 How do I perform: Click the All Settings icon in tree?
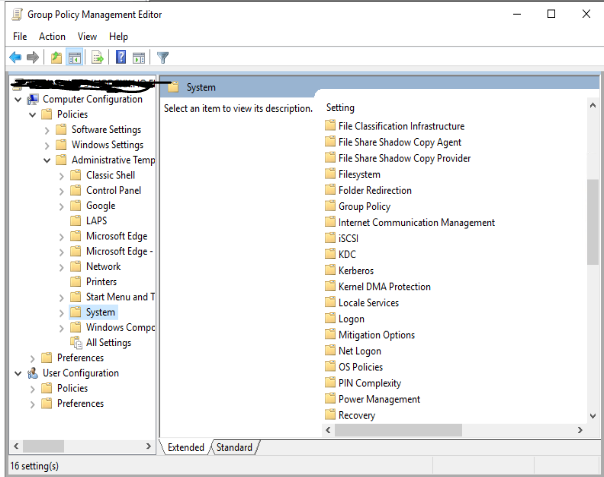76,342
